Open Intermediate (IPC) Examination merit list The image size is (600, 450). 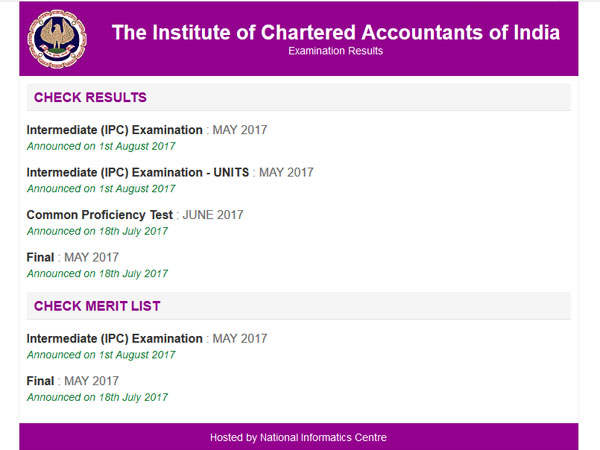114,338
